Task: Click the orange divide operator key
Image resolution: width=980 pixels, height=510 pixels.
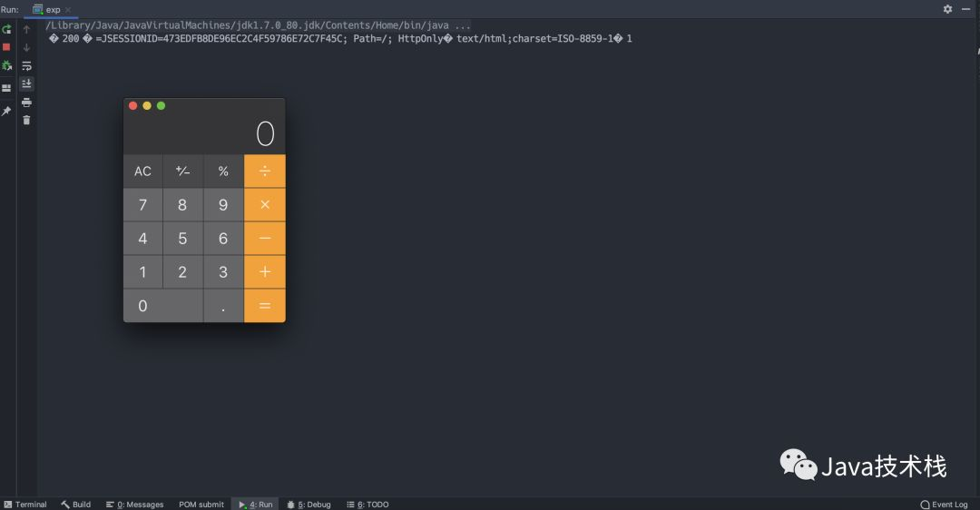Action: (265, 171)
